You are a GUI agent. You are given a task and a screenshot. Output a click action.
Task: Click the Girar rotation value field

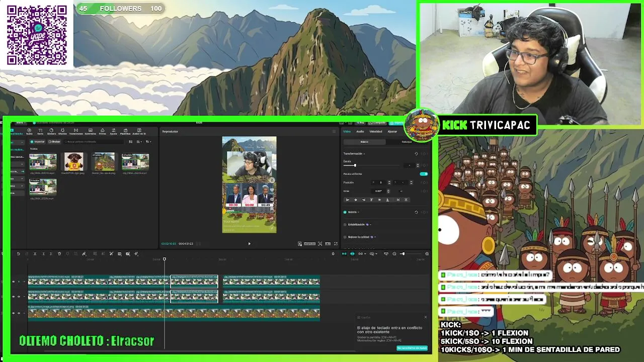(378, 191)
